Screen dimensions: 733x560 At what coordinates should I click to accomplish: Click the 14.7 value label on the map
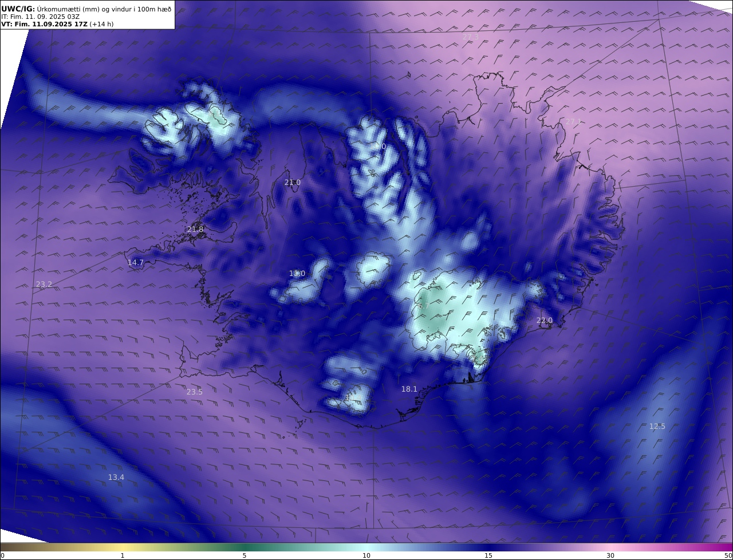click(135, 263)
